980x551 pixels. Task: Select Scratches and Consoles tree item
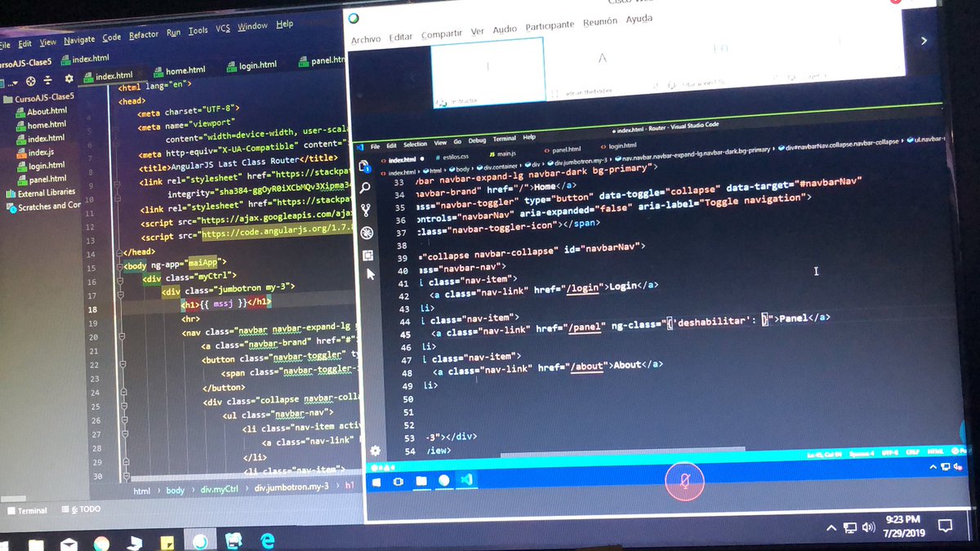coord(43,207)
